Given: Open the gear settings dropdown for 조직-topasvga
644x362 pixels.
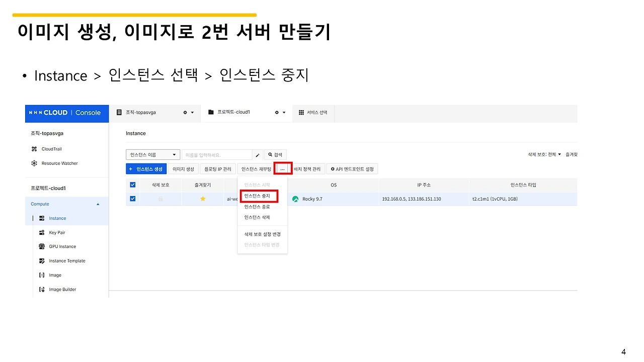Looking at the screenshot, I should coord(188,113).
